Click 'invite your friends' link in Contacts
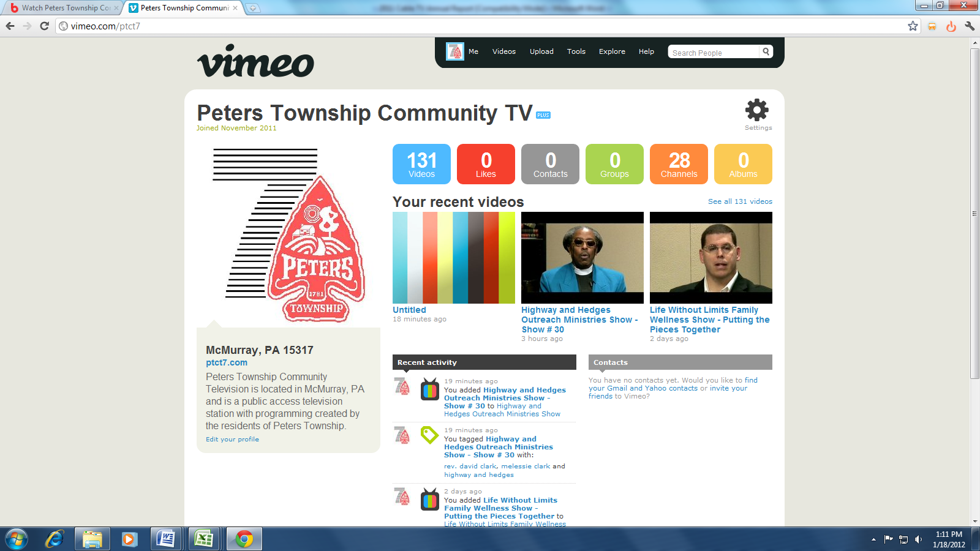This screenshot has height=551, width=980. point(668,392)
